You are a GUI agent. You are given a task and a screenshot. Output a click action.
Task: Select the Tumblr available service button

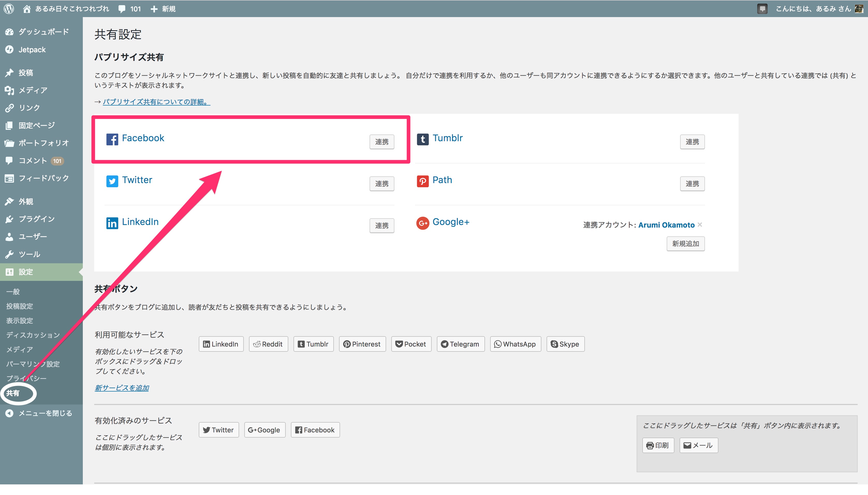[313, 344]
